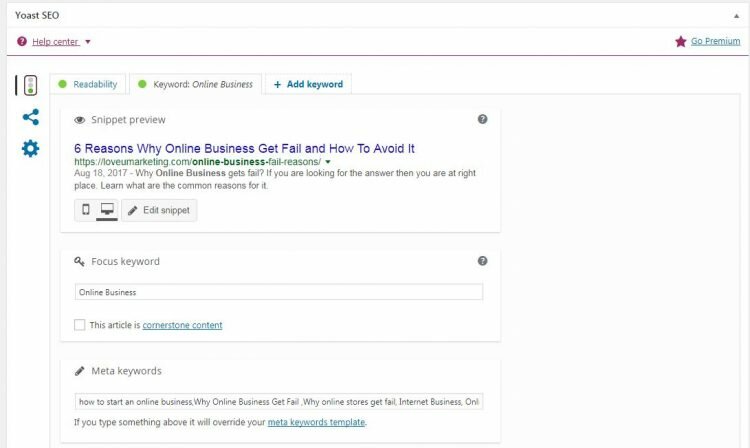This screenshot has width=750, height=448.
Task: Click into the Meta keywords input field
Action: (x=279, y=402)
